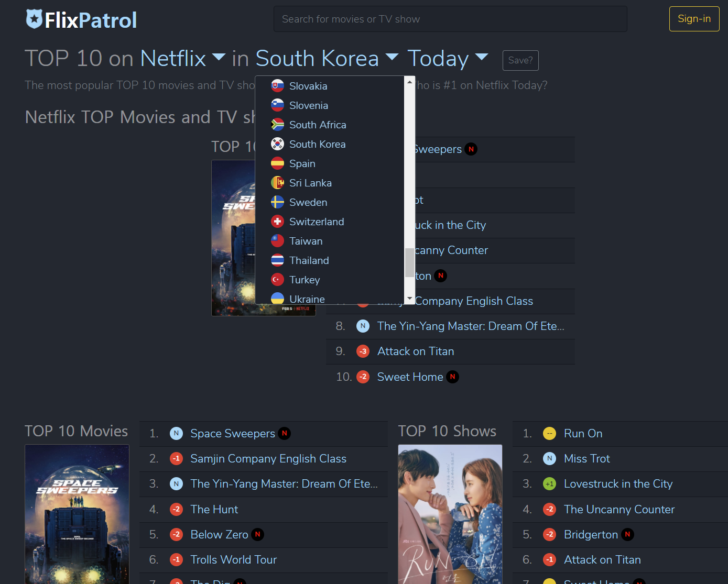Image resolution: width=728 pixels, height=584 pixels.
Task: Click the Netflix badge beside Space Sweepers in Top 10 Movies
Action: pos(284,433)
